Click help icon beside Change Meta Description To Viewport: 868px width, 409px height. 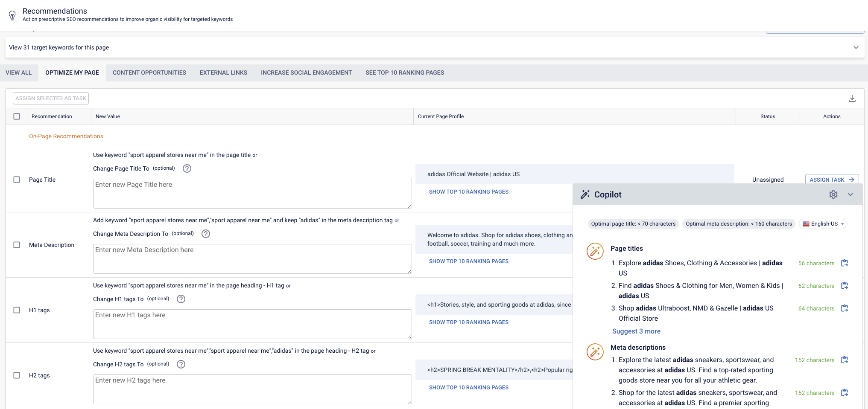(205, 234)
